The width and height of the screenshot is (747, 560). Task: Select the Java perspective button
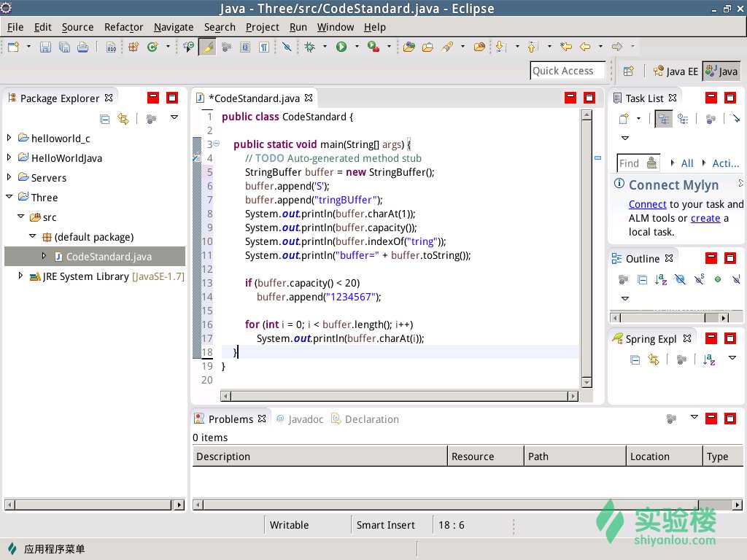coord(721,71)
